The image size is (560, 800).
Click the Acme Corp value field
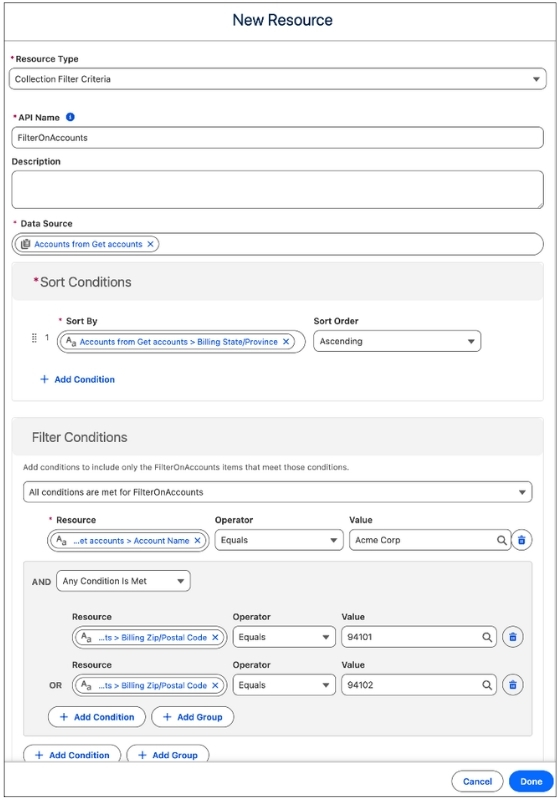pos(430,540)
